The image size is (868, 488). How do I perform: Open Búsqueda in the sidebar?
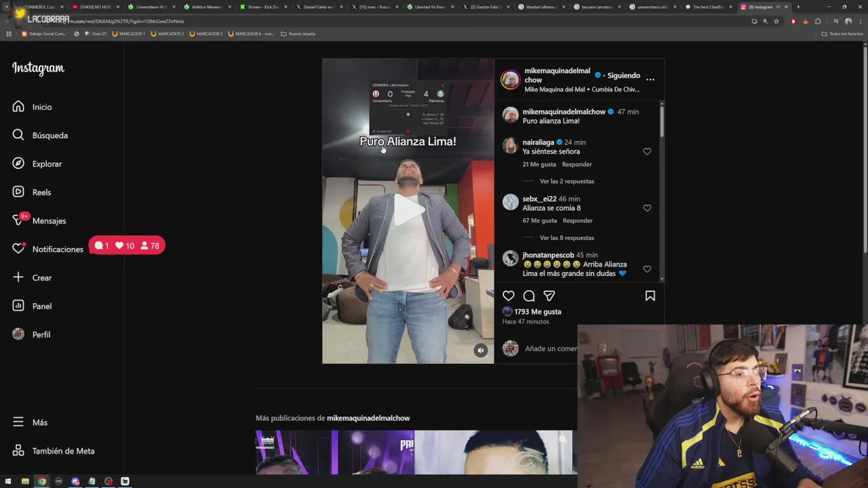40,136
